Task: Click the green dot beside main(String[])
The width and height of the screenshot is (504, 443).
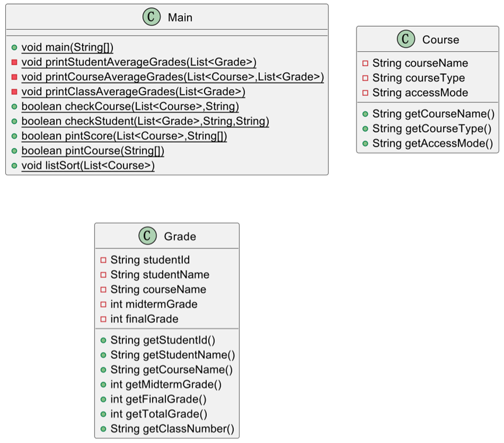Action: [14, 48]
